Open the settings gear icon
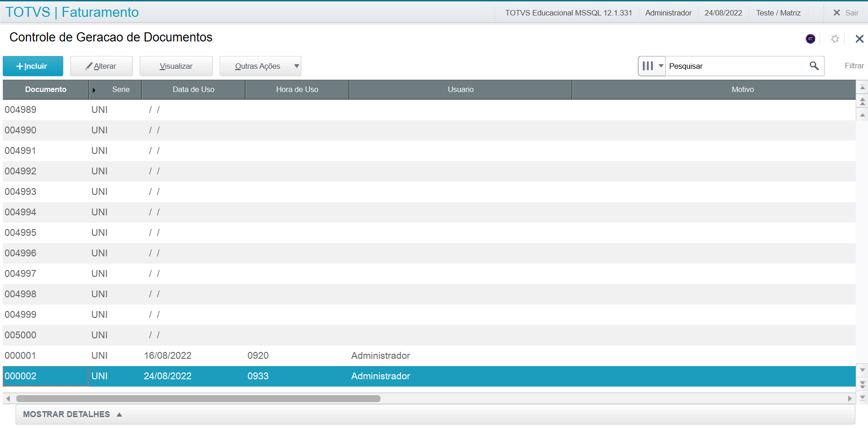The image size is (868, 428). (x=835, y=39)
